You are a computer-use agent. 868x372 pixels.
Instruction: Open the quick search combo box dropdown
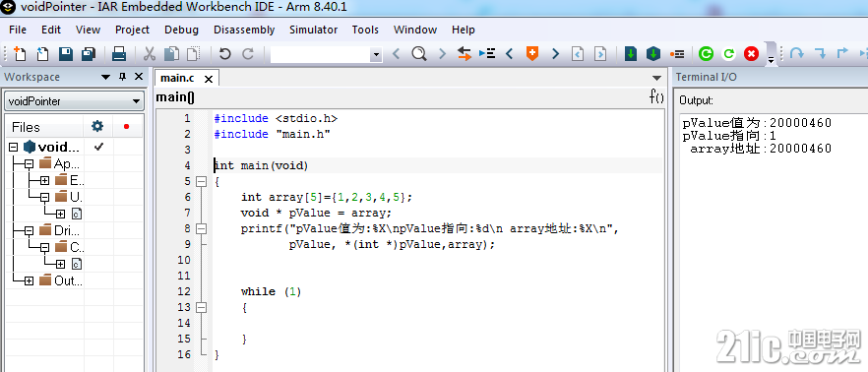(376, 54)
